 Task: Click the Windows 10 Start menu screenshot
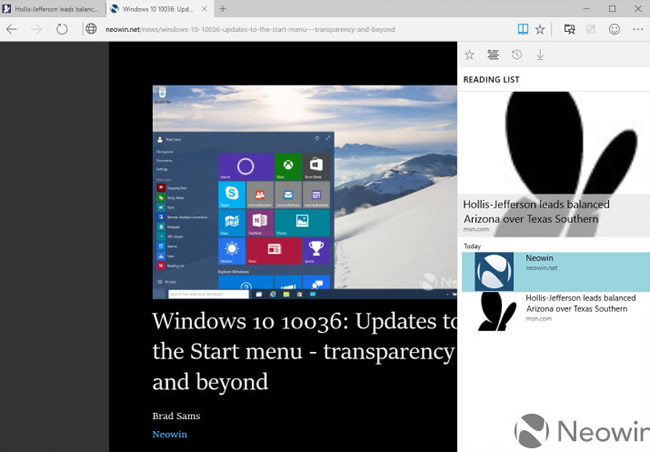click(x=305, y=192)
